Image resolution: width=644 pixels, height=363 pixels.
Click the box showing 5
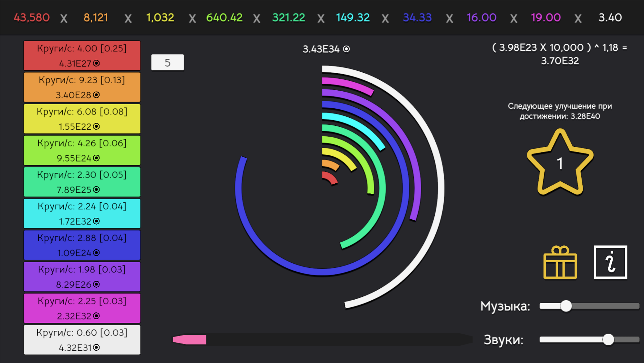point(167,62)
